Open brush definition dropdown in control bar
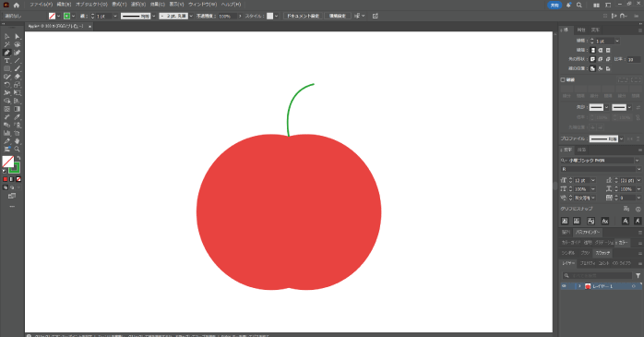Screen dimensions: 644x337 [x=191, y=16]
